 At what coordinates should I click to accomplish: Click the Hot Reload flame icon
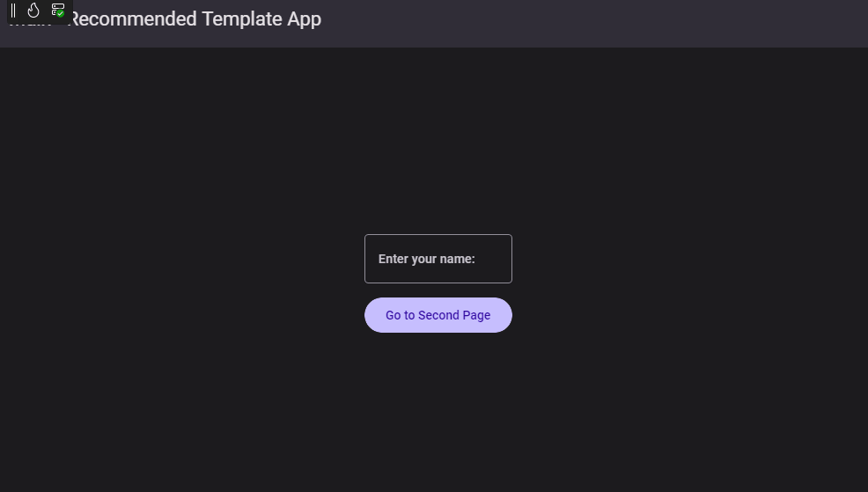pyautogui.click(x=33, y=11)
